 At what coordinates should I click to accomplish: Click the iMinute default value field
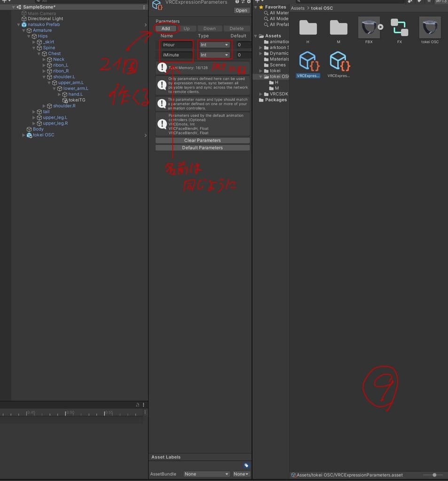(244, 55)
